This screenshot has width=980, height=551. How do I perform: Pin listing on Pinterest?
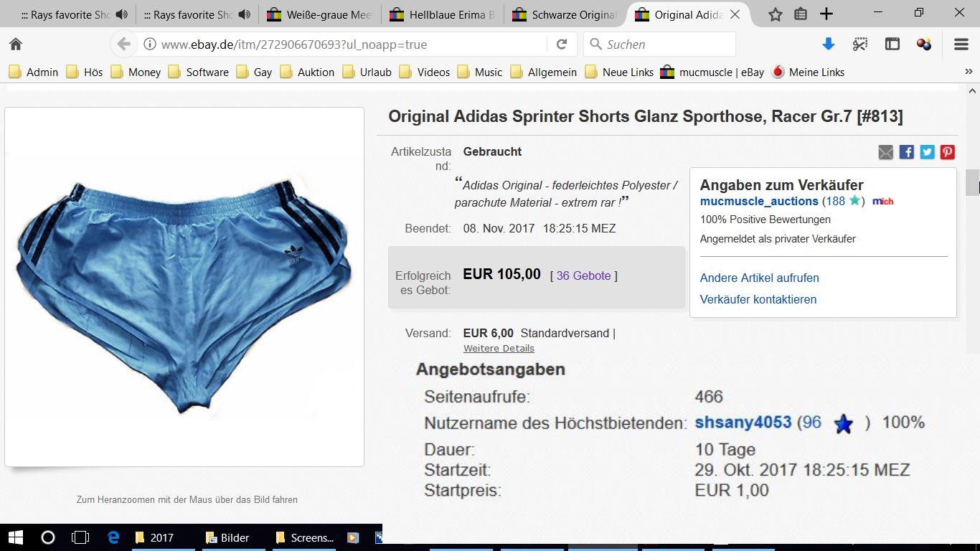(948, 152)
